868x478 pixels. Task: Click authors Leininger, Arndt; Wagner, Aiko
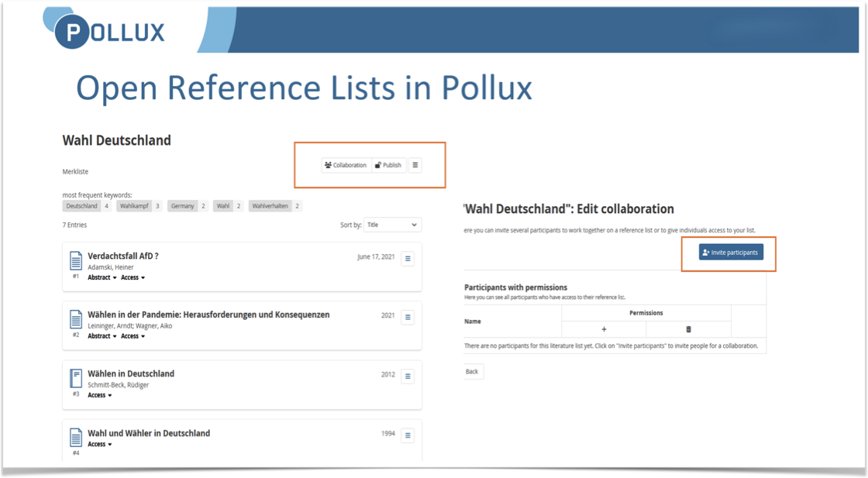(130, 326)
